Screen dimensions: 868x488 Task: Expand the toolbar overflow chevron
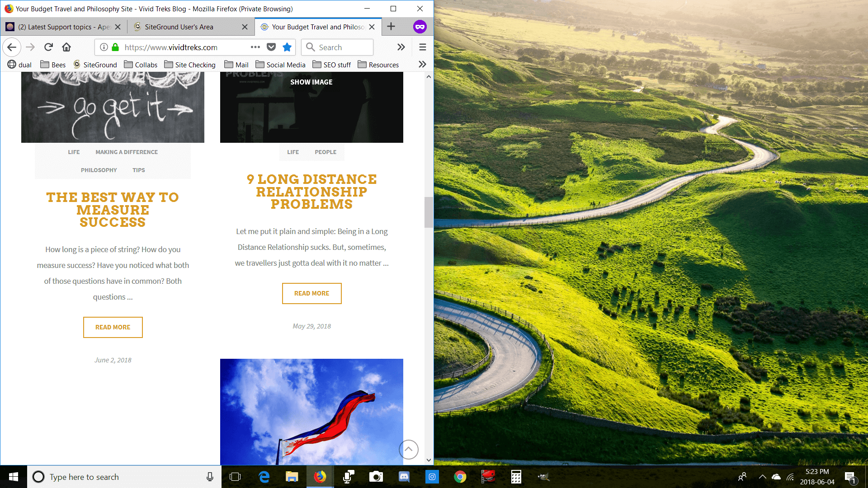pyautogui.click(x=401, y=47)
